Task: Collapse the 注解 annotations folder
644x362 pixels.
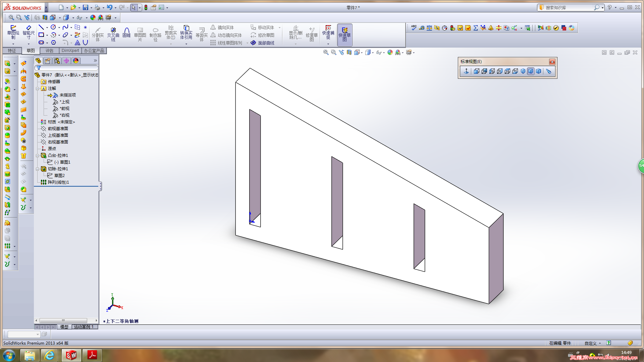Action: [38, 88]
